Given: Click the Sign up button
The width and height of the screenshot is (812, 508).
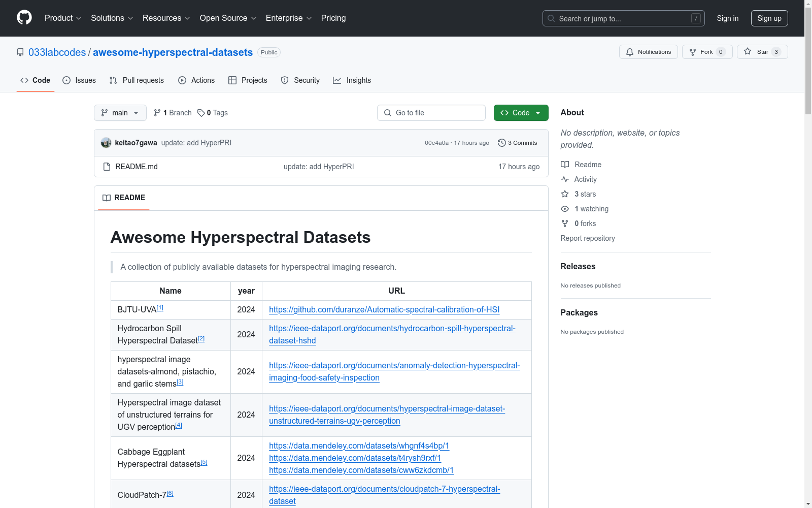Looking at the screenshot, I should (769, 18).
